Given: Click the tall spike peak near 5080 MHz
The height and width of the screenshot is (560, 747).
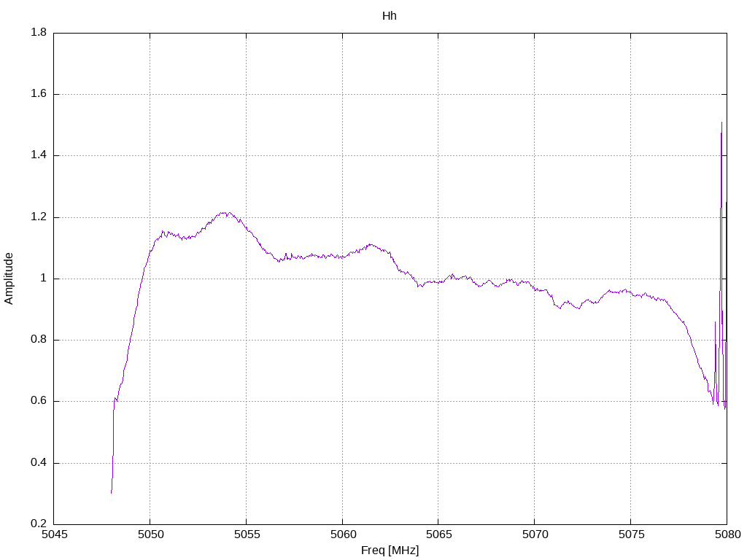Looking at the screenshot, I should tap(721, 122).
